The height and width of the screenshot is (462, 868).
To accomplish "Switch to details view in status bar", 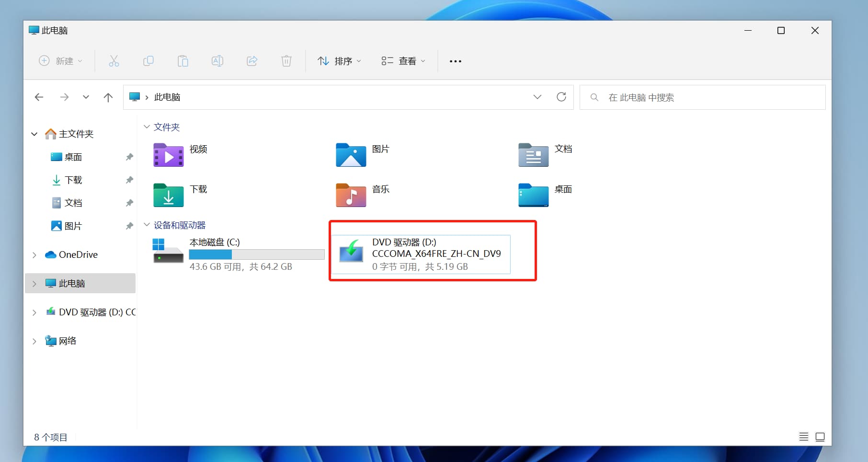I will pos(804,437).
